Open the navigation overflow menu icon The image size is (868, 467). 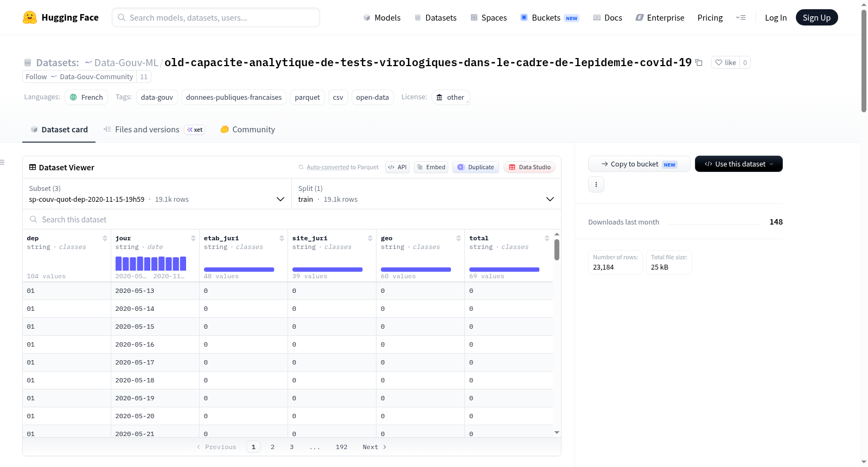click(741, 17)
